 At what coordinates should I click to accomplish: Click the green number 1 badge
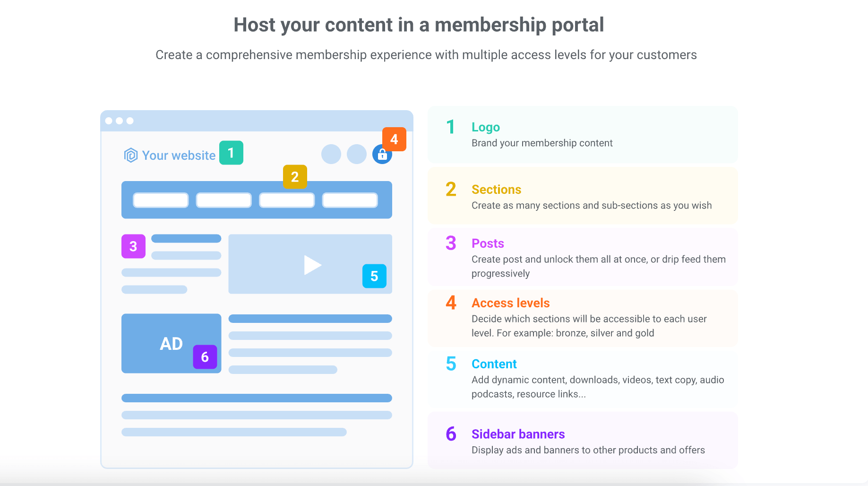click(231, 153)
